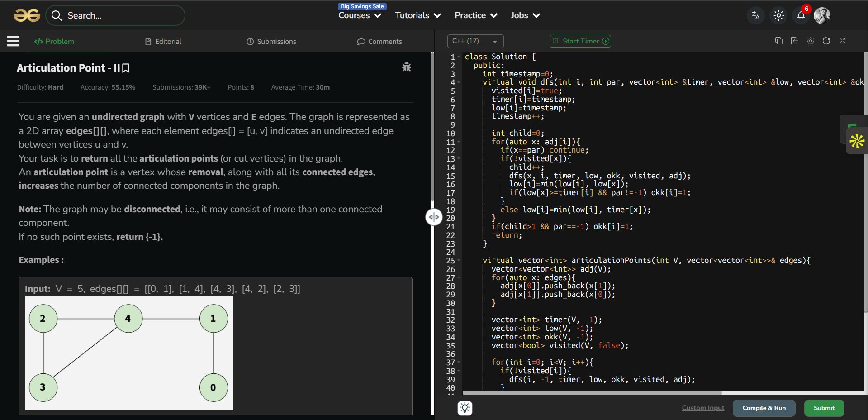Image resolution: width=868 pixels, height=420 pixels.
Task: Click the panel divider resize handle
Action: 434,217
